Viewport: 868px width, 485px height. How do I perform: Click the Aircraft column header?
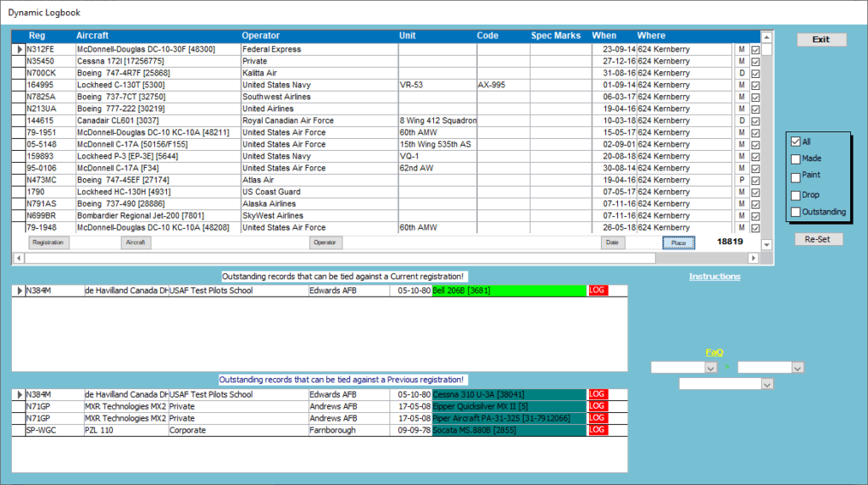point(92,36)
